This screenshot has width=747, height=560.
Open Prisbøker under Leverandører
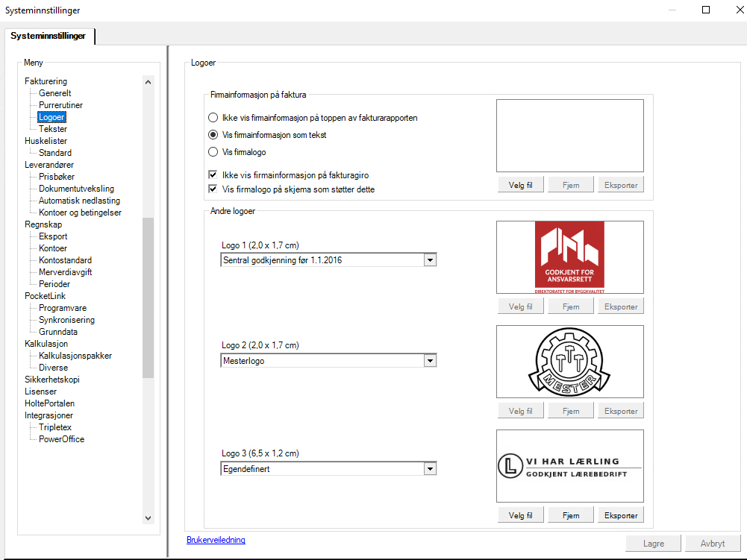pos(57,176)
